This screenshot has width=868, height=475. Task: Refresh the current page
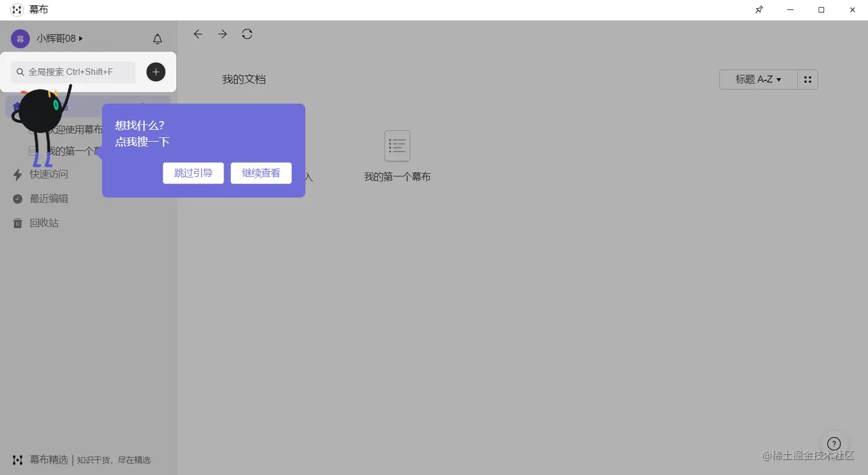tap(247, 34)
